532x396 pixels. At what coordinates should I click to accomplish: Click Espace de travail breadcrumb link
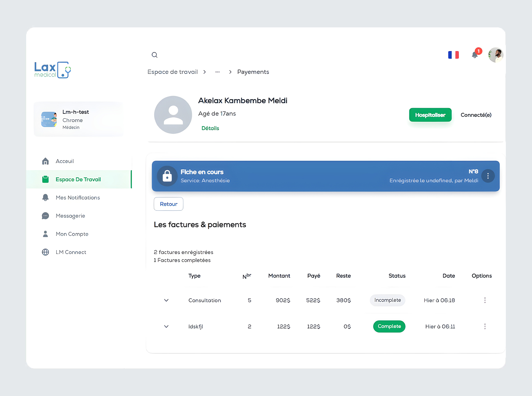[x=172, y=72]
